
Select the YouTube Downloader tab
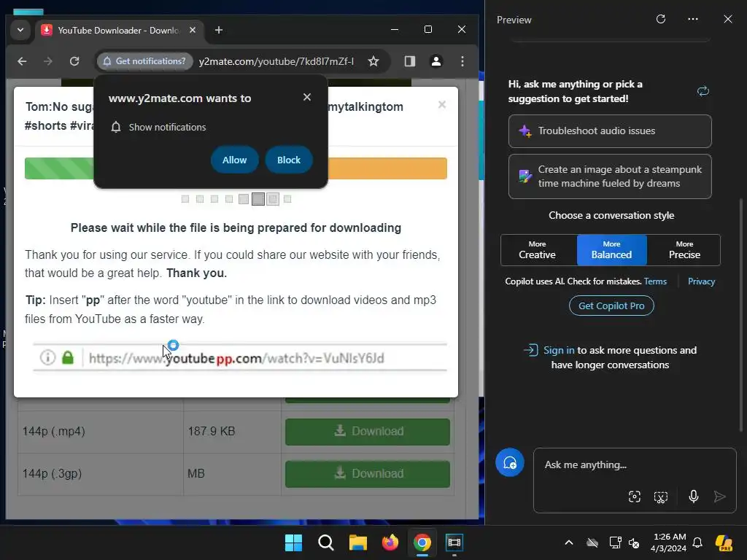117,30
